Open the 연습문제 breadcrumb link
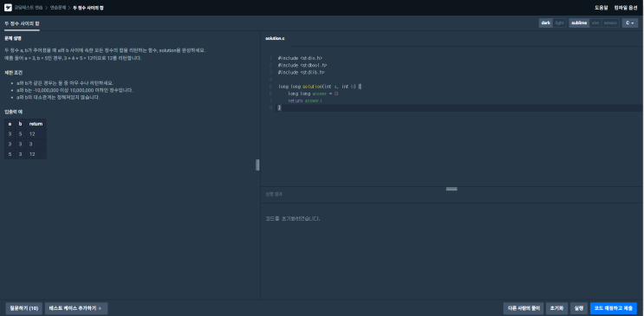This screenshot has width=644, height=316. [58, 8]
